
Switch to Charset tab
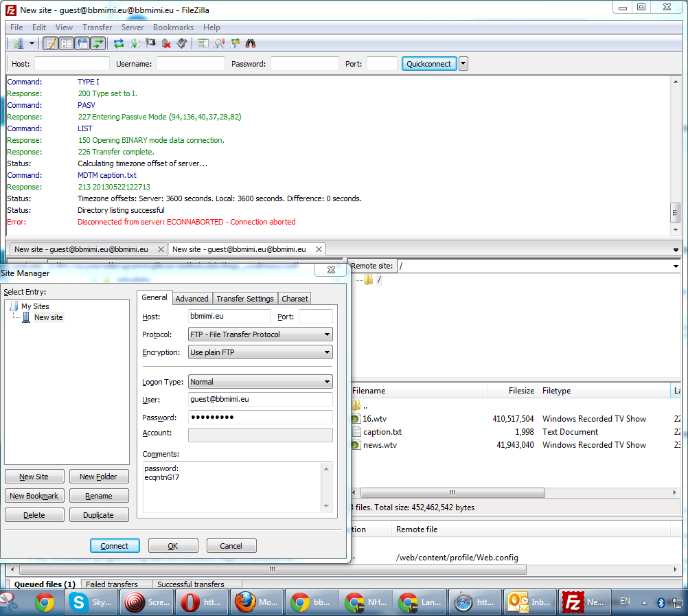click(295, 298)
